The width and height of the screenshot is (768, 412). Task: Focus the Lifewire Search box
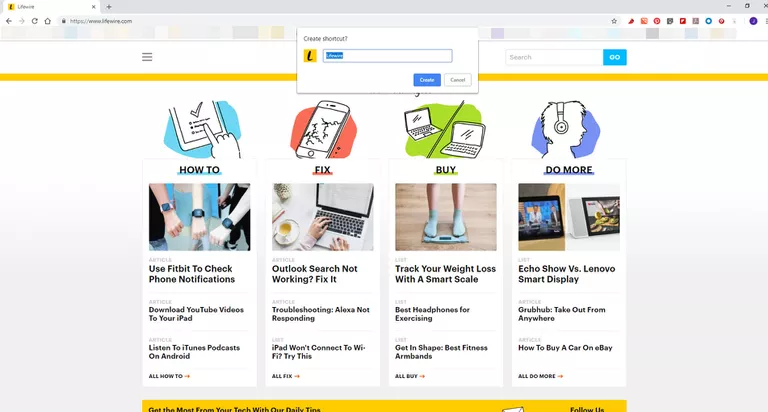(x=554, y=57)
